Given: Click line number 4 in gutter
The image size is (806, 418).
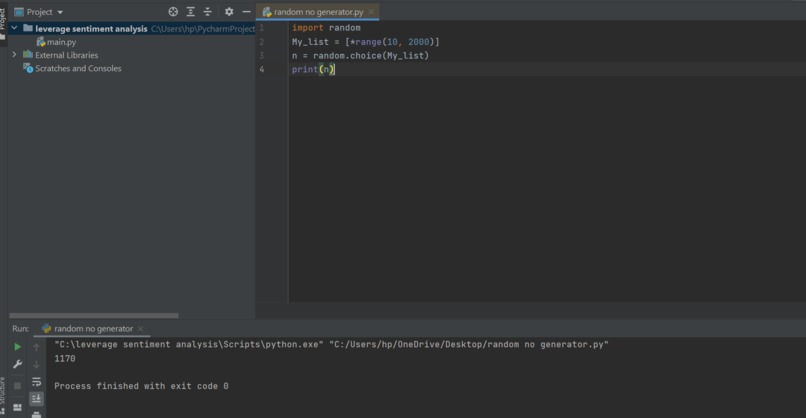Looking at the screenshot, I should (262, 69).
